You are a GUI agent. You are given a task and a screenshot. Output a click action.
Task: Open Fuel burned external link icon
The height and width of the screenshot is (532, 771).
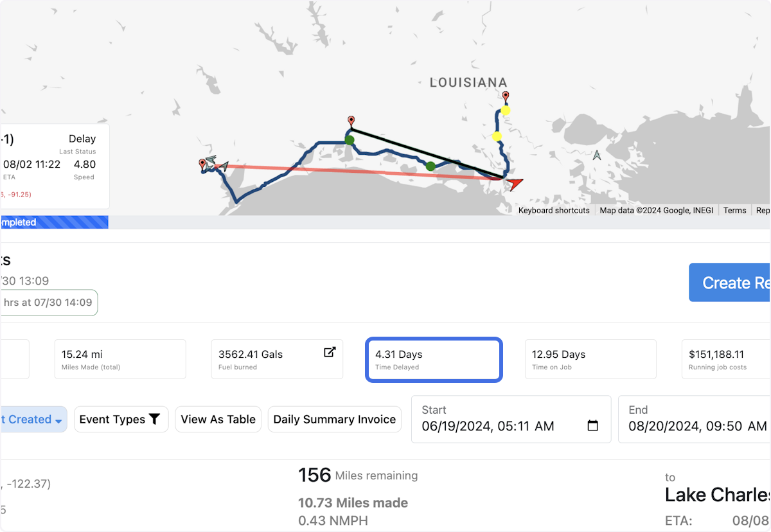click(x=330, y=352)
